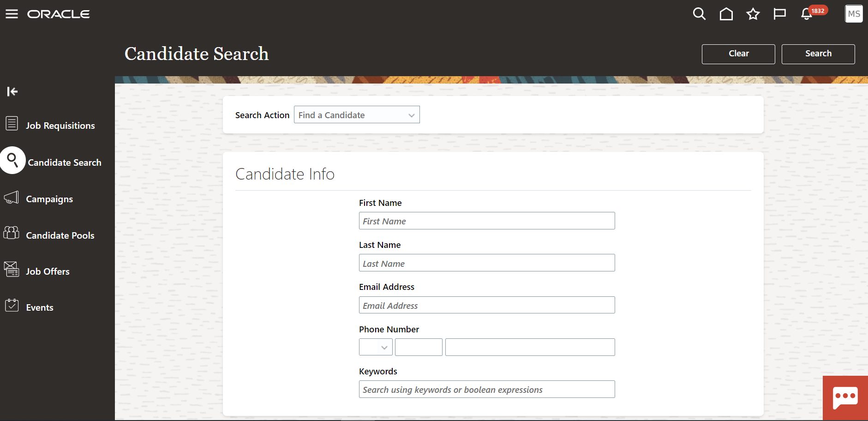Collapse the side navigation panel

12,91
